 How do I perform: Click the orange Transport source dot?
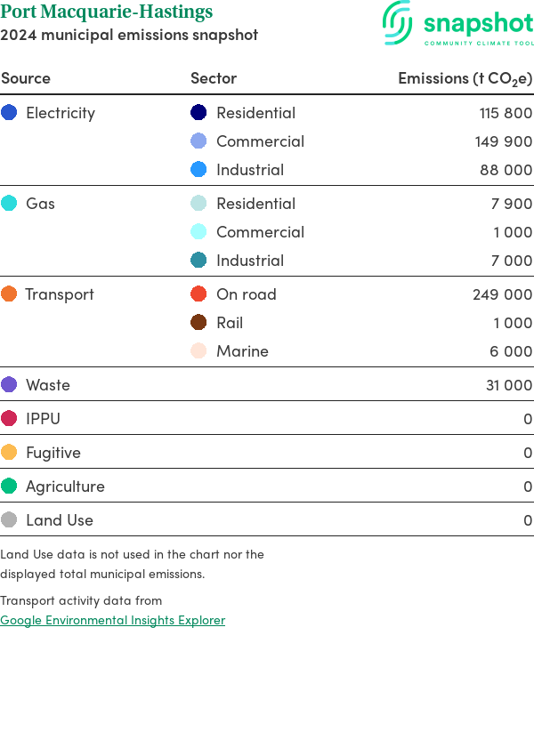[9, 294]
